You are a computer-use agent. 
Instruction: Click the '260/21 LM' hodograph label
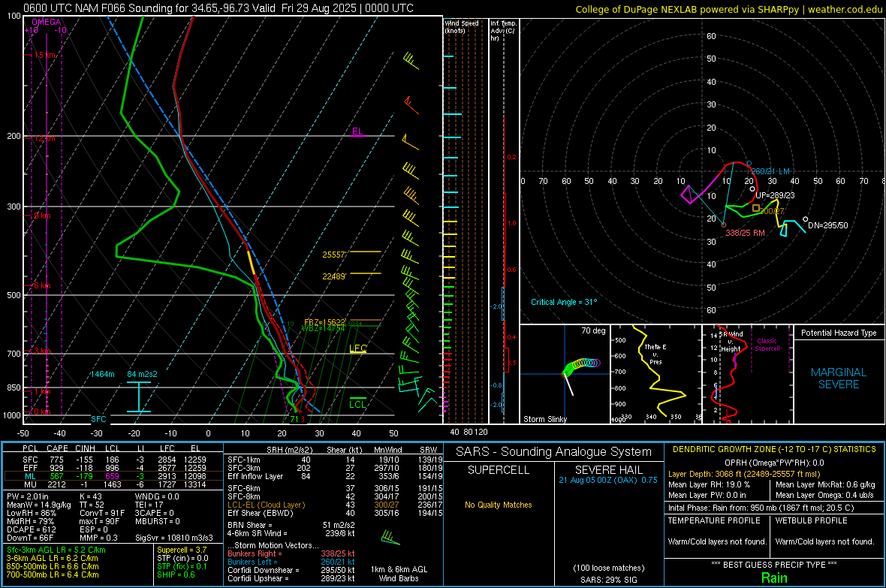coord(770,171)
